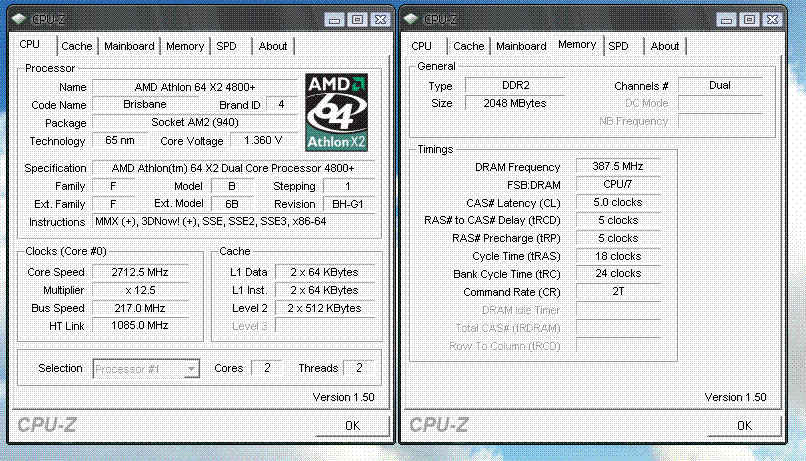Screen dimensions: 806x461
Task: Close the left CPU-Z window showing the CPU tab
Action: tap(378, 19)
